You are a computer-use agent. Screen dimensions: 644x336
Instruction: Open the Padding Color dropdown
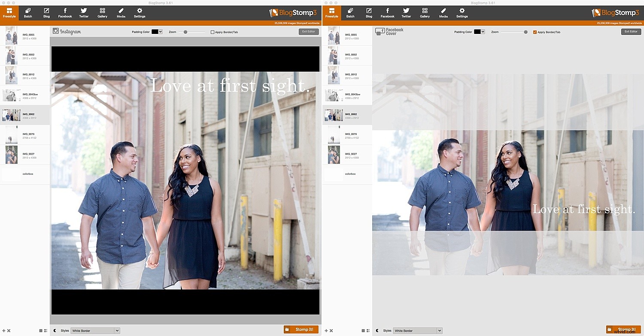coord(156,31)
